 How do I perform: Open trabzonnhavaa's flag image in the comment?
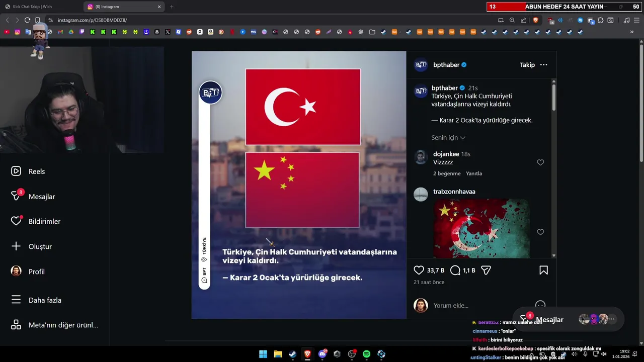point(481,228)
